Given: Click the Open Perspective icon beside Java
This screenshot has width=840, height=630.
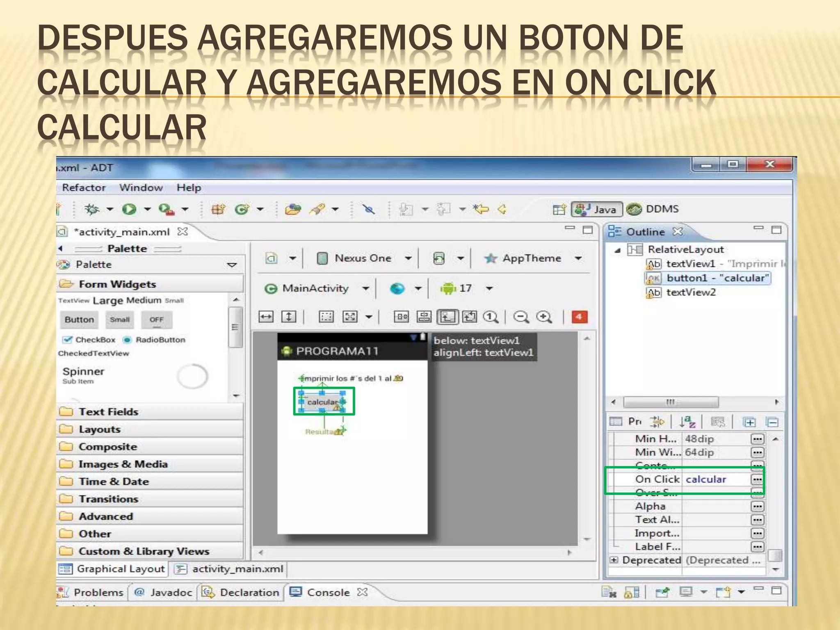Looking at the screenshot, I should [559, 210].
